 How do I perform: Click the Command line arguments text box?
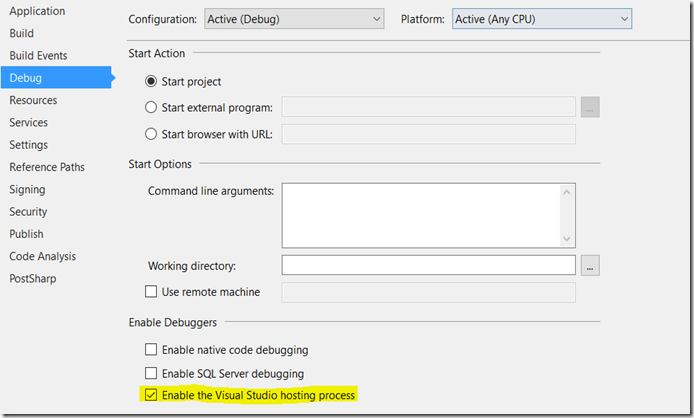coord(420,214)
